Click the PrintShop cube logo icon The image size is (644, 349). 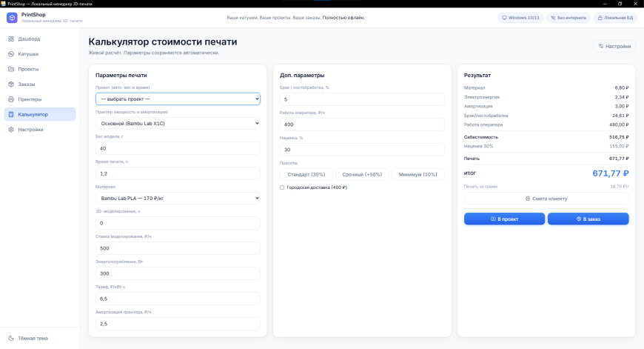pos(12,18)
